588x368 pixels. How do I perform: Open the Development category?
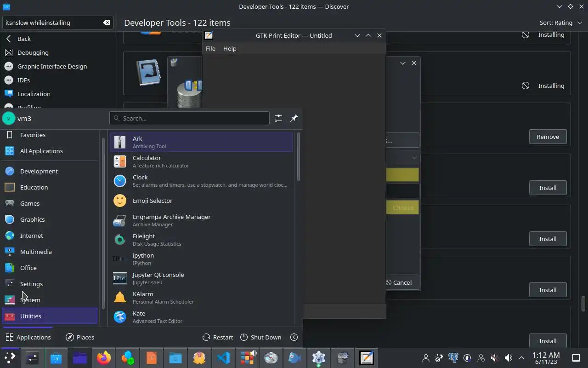tap(50, 171)
